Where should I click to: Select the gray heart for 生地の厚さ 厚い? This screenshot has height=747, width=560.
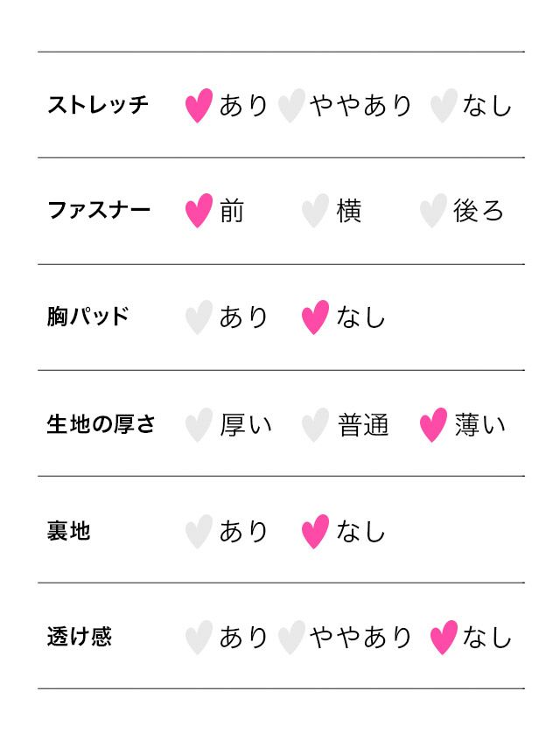(x=199, y=425)
